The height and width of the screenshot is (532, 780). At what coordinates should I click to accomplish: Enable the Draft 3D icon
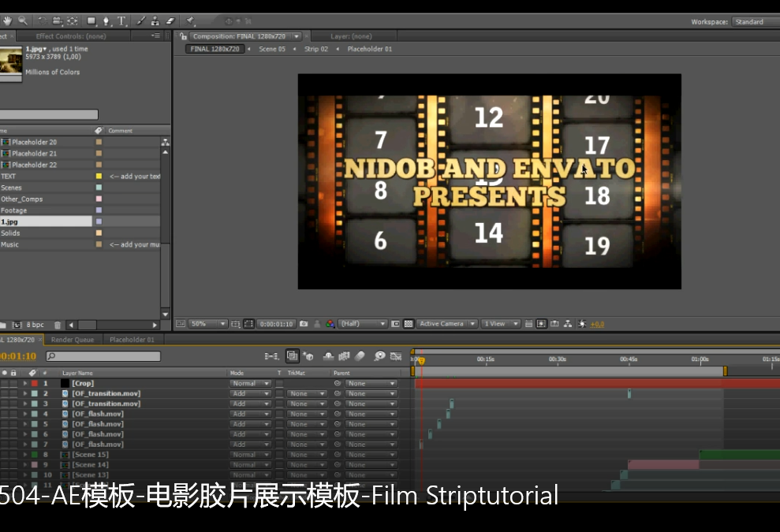click(308, 356)
